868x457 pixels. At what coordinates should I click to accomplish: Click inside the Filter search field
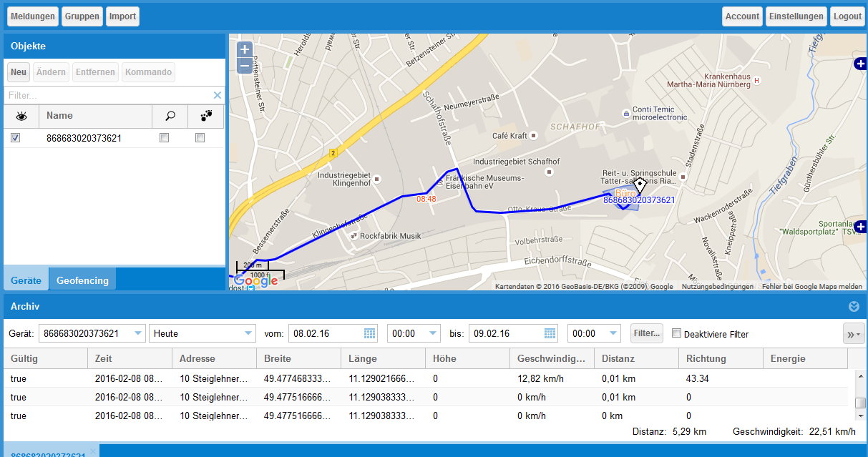[107, 94]
